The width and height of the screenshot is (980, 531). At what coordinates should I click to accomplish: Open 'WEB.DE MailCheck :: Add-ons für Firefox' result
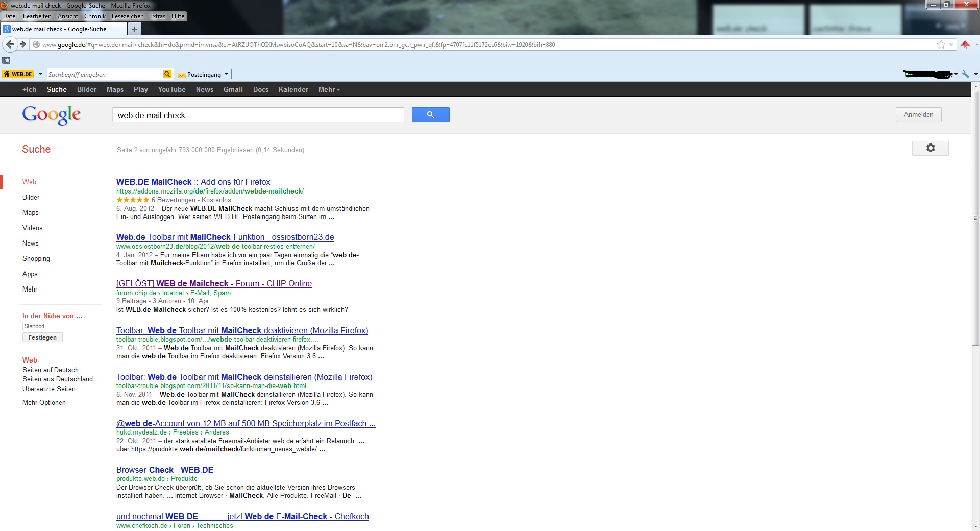tap(193, 182)
